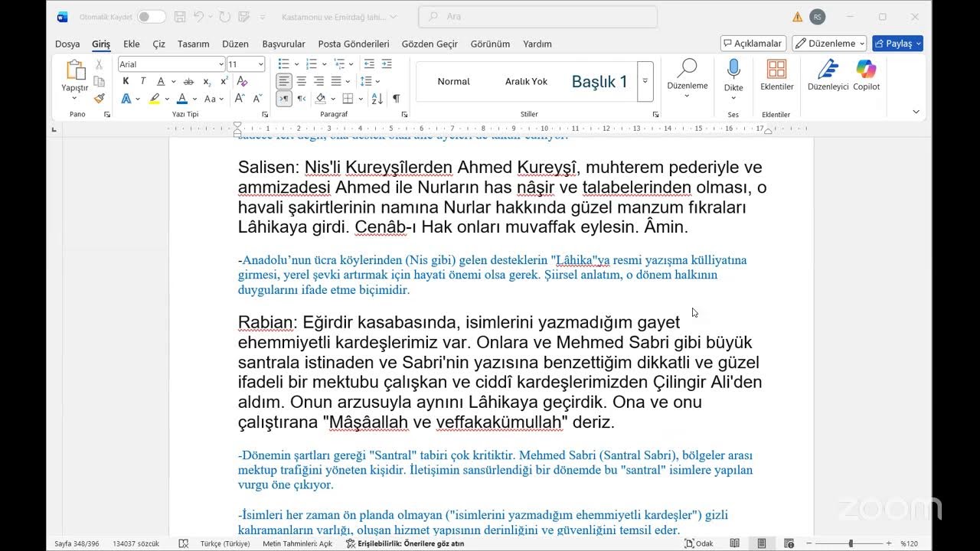Increase paragraph indent
Image resolution: width=980 pixels, height=551 pixels.
[386, 64]
